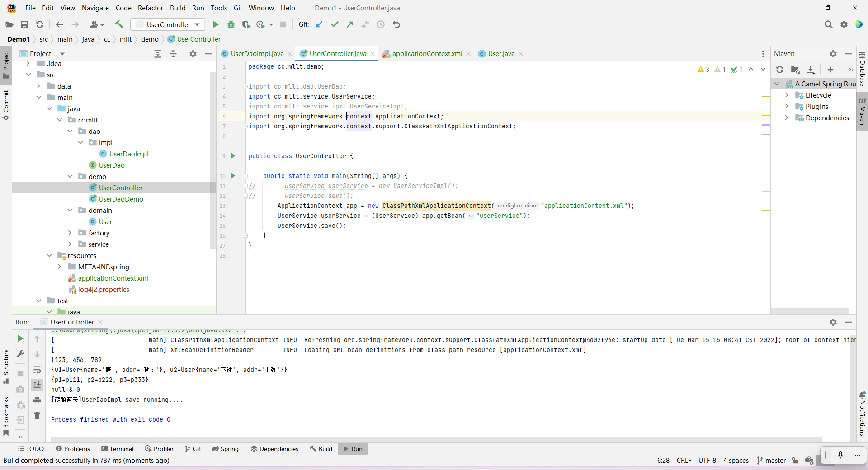Screen dimensions: 868x470
Task: Click the UserController breadcrumb item
Action: pos(194,39)
